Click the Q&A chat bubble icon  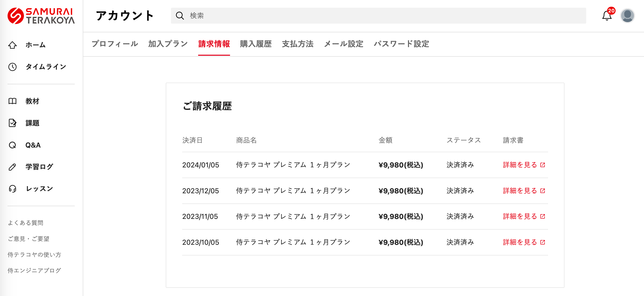coord(12,145)
